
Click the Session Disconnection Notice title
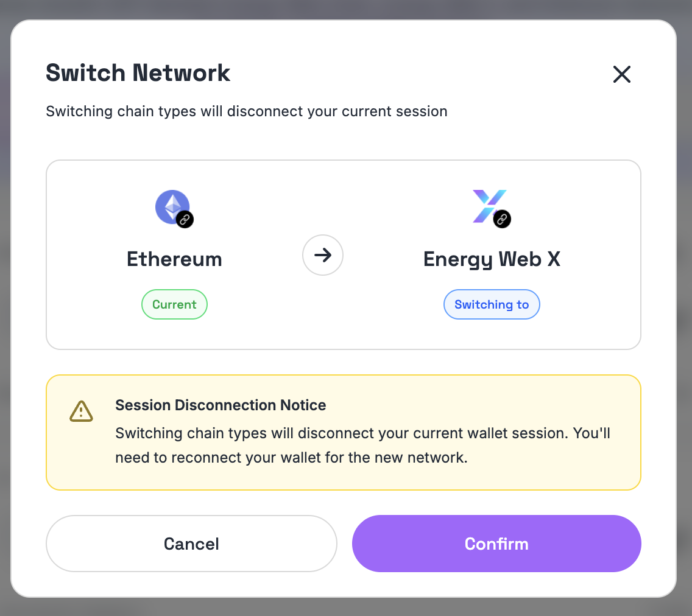221,405
